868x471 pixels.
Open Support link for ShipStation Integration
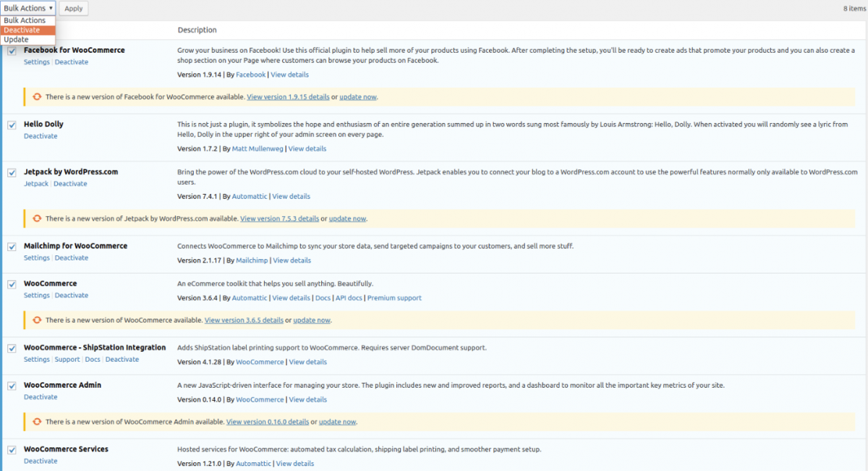tap(67, 360)
